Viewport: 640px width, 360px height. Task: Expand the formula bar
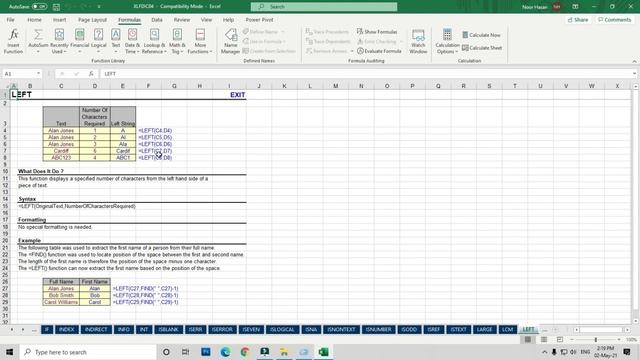click(x=635, y=73)
